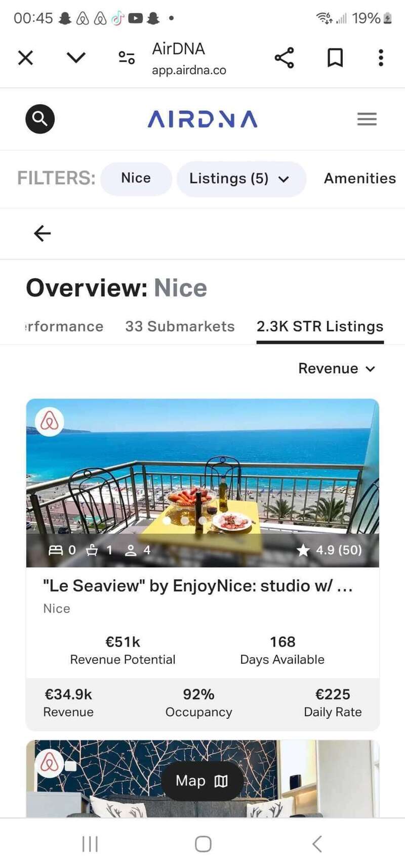Open the "Le Seaview" listing title
The image size is (405, 868).
[198, 586]
